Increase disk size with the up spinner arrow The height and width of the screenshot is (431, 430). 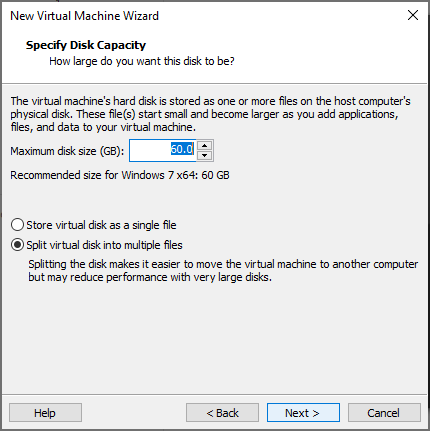[204, 146]
